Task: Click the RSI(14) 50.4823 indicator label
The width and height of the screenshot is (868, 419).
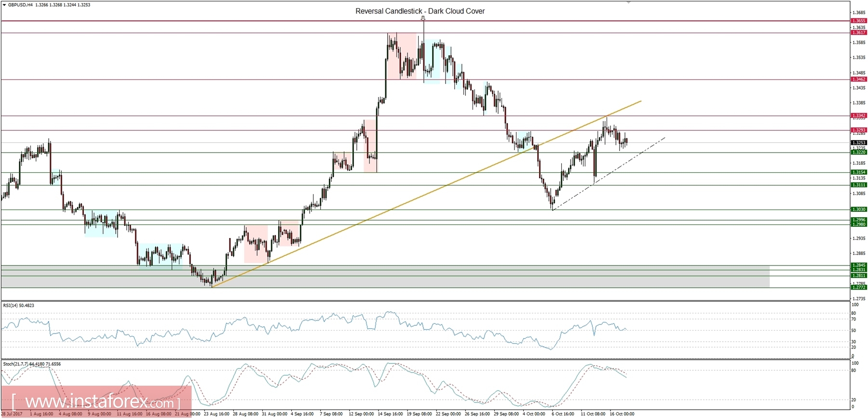Action: [x=18, y=306]
